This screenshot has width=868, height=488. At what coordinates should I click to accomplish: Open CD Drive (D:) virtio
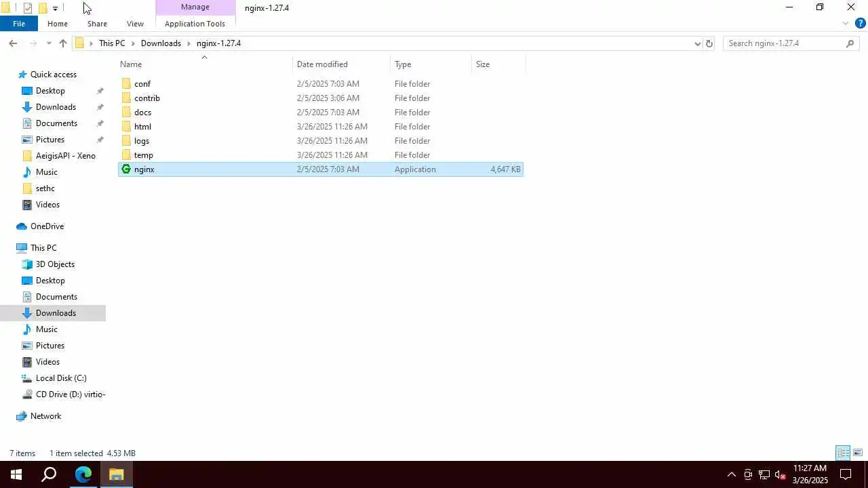(71, 394)
